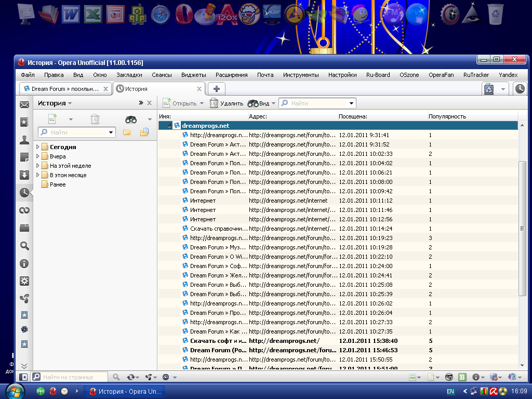Click the Найти на странице field
Image resolution: width=532 pixels, height=399 pixels.
pyautogui.click(x=70, y=377)
